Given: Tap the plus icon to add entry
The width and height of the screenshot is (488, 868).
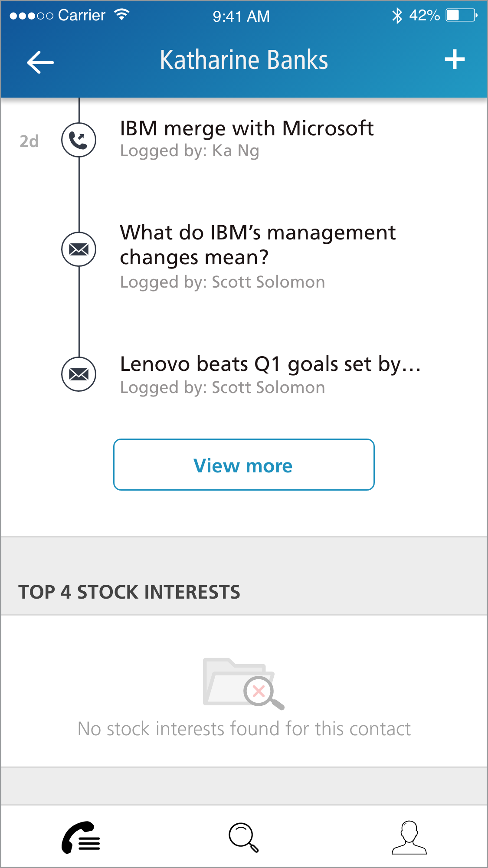Looking at the screenshot, I should pos(455,59).
